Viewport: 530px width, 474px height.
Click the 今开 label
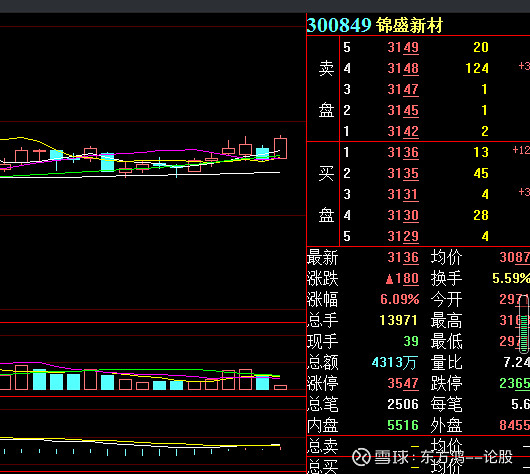coord(446,300)
